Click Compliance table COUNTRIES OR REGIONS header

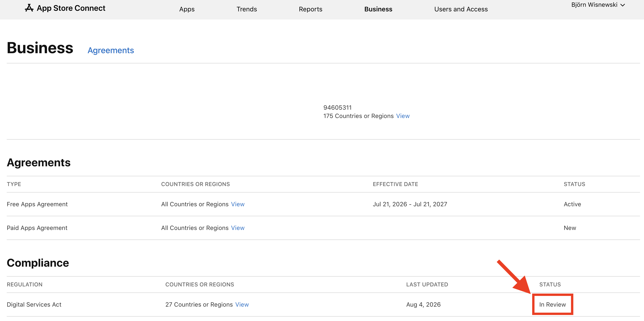pyautogui.click(x=199, y=285)
